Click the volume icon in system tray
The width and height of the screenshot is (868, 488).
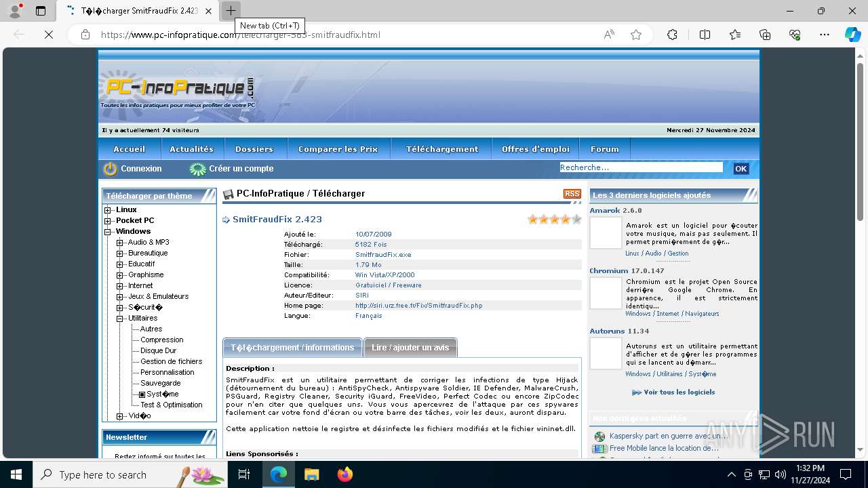click(x=780, y=474)
